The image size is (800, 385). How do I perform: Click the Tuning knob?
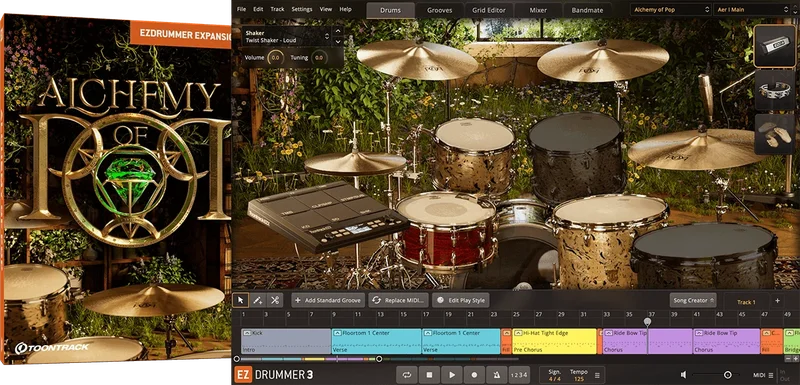tap(319, 58)
